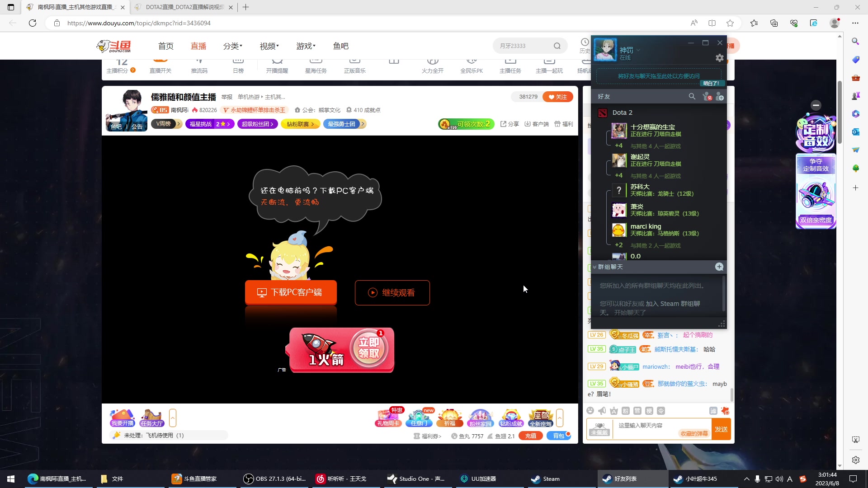
Task: Create a new group chat plus icon
Action: click(719, 267)
